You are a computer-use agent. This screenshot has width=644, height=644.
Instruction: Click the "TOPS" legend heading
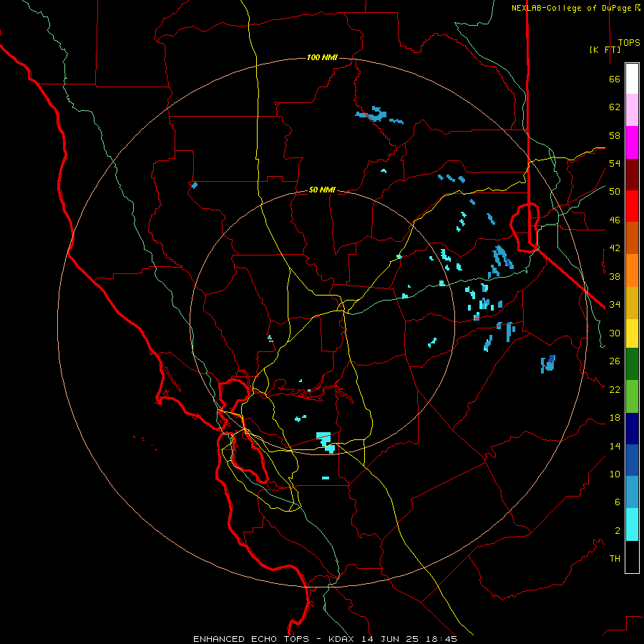[629, 43]
